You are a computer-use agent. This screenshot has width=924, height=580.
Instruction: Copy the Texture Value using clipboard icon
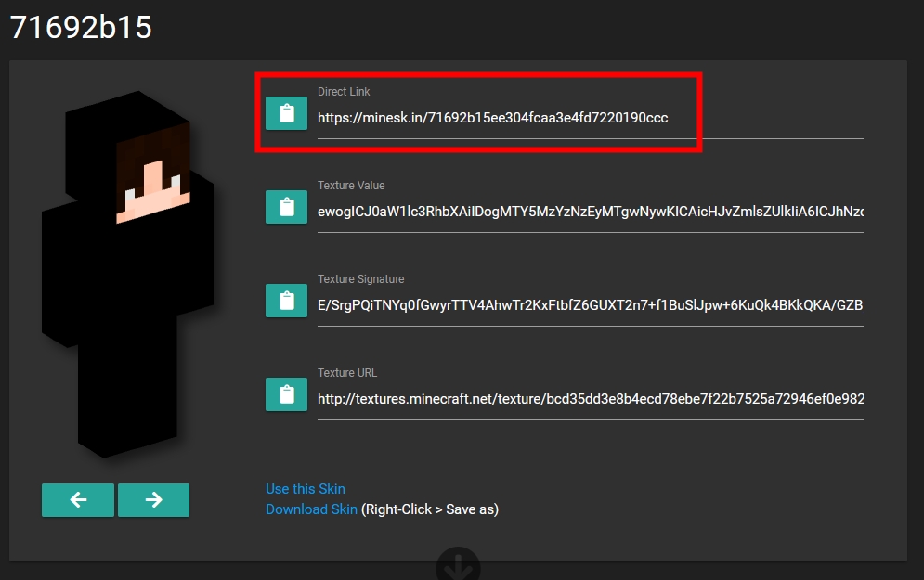point(286,207)
